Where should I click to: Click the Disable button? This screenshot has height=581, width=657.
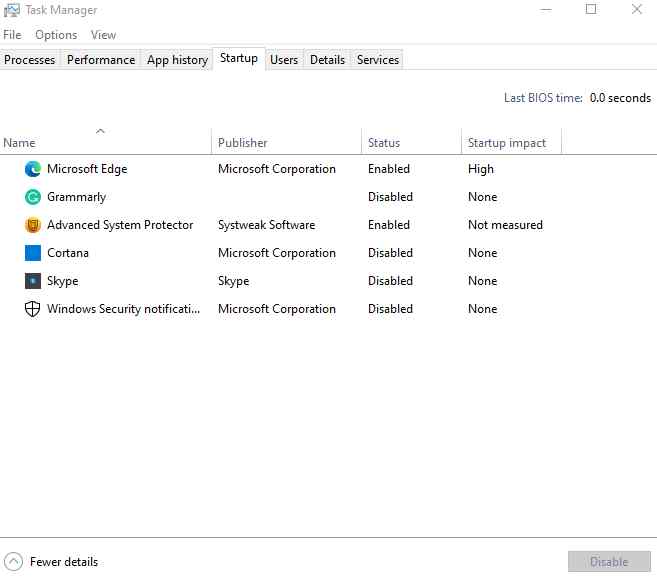(609, 561)
